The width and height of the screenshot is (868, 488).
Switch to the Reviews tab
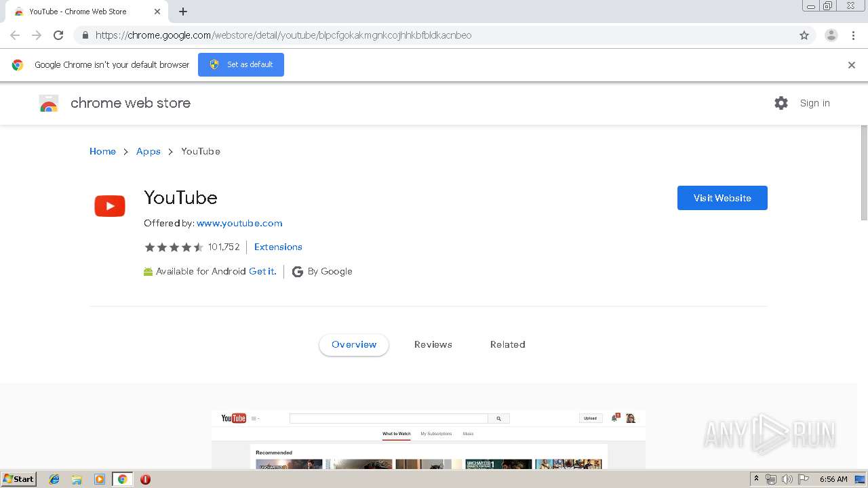point(433,345)
